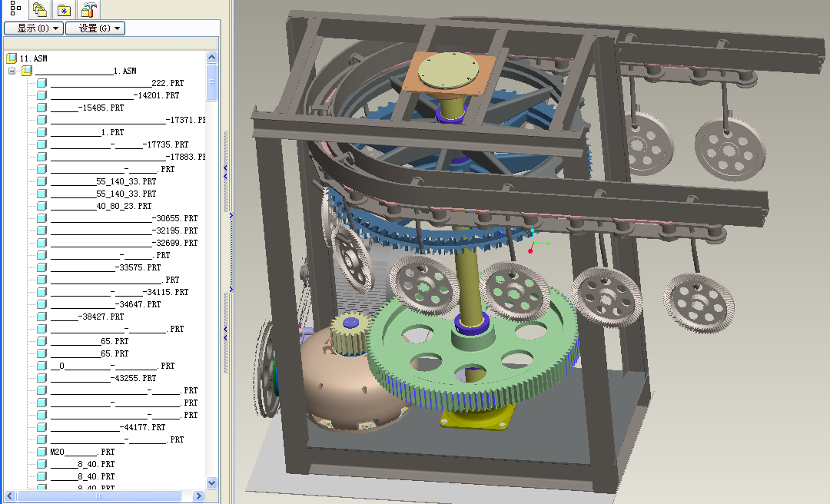830x504 pixels.
Task: Select the part icon of -30655.PRT
Action: coord(41,218)
